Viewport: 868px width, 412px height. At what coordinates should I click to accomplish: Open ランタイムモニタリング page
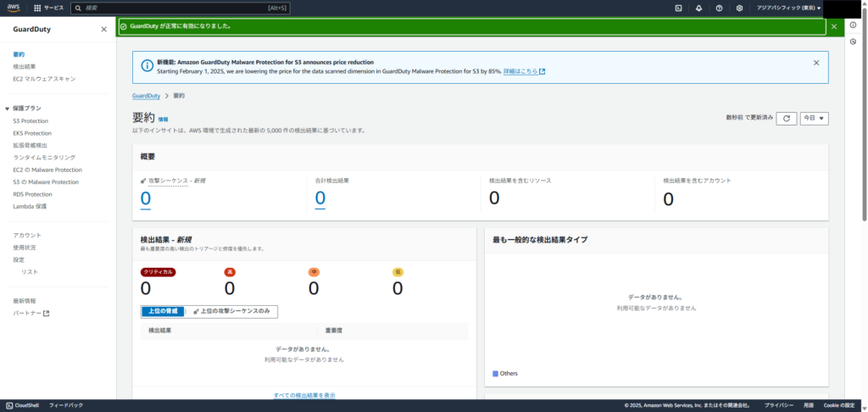point(44,158)
